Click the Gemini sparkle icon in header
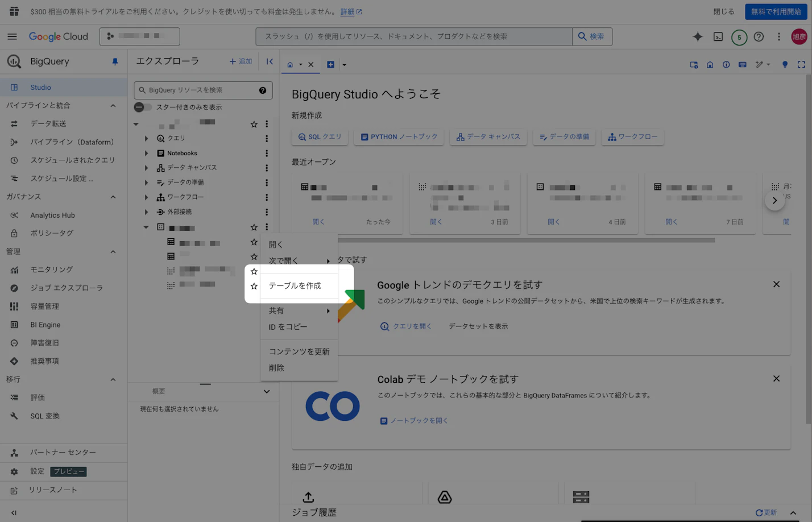812x522 pixels. point(697,36)
